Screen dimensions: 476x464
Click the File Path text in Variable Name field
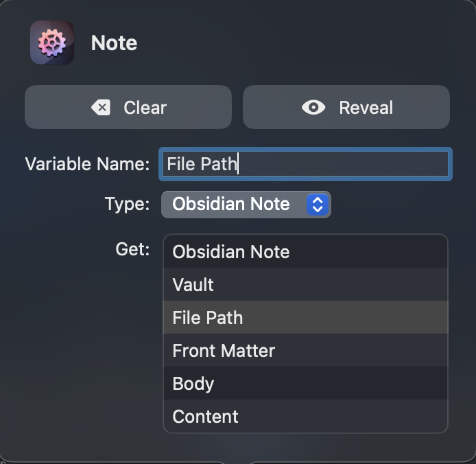click(x=201, y=165)
